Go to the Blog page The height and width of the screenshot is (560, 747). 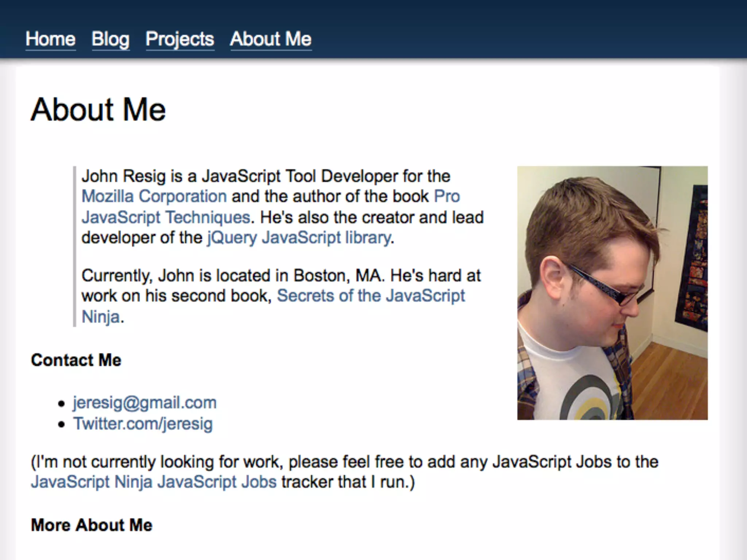tap(111, 39)
